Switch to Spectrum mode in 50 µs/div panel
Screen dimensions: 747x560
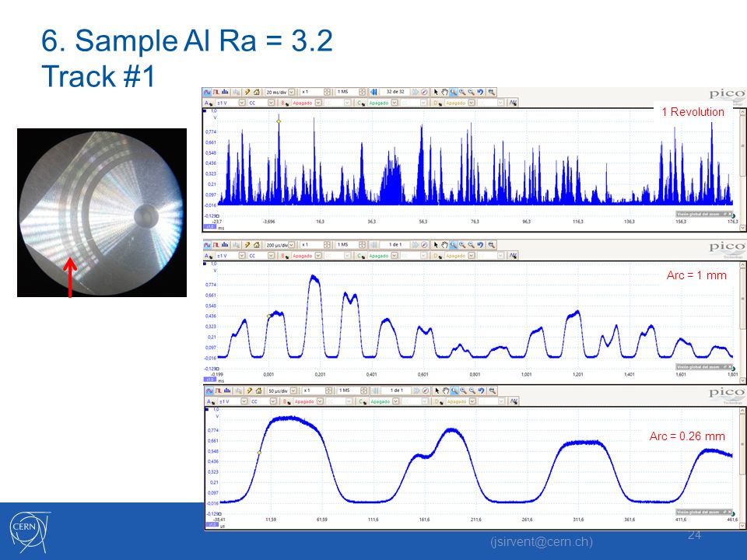pyautogui.click(x=226, y=390)
